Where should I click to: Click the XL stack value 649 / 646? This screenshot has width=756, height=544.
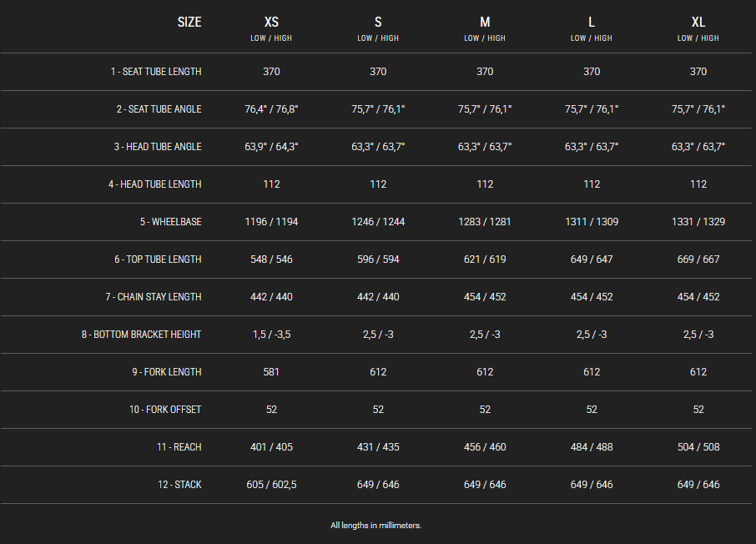tap(698, 485)
